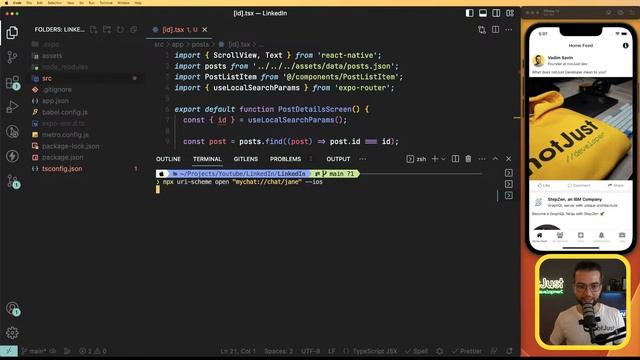This screenshot has width=640, height=360.
Task: Open remote window indicator in status bar
Action: click(x=9, y=351)
